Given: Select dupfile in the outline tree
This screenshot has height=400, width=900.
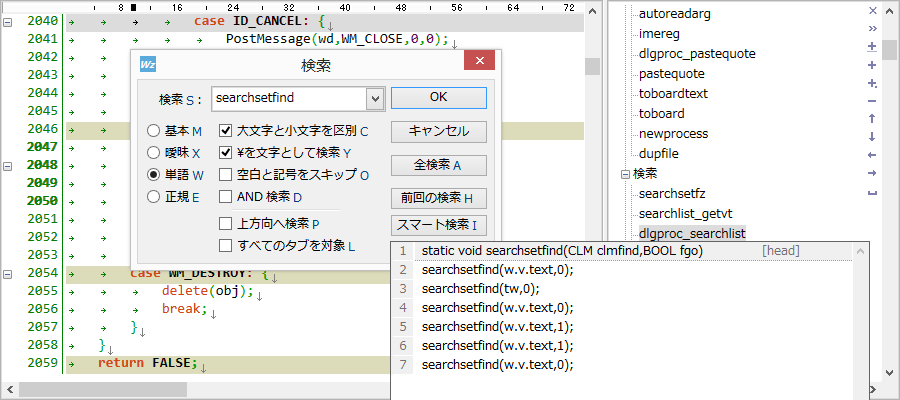Looking at the screenshot, I should pos(659,154).
